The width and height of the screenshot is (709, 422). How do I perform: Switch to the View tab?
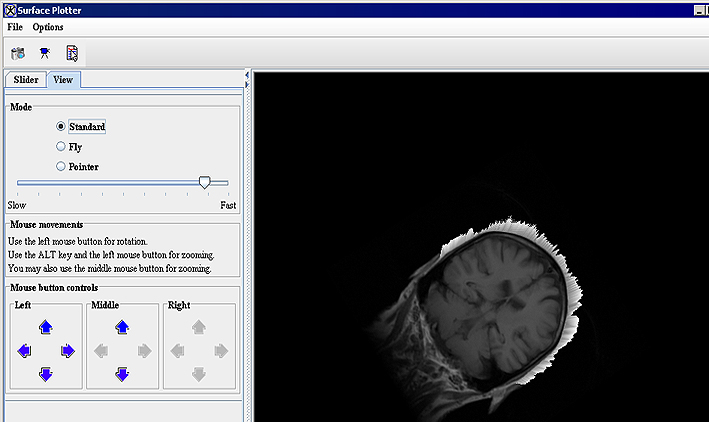[63, 80]
